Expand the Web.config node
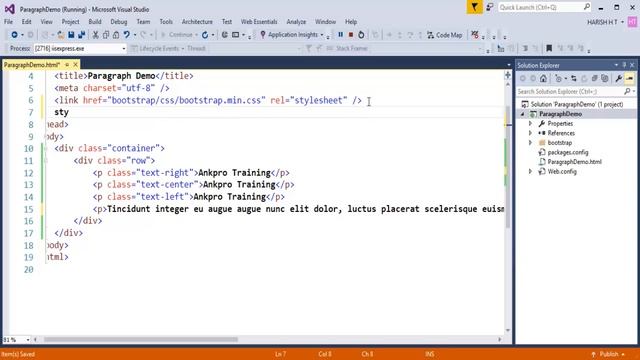The image size is (640, 360). coord(531,171)
